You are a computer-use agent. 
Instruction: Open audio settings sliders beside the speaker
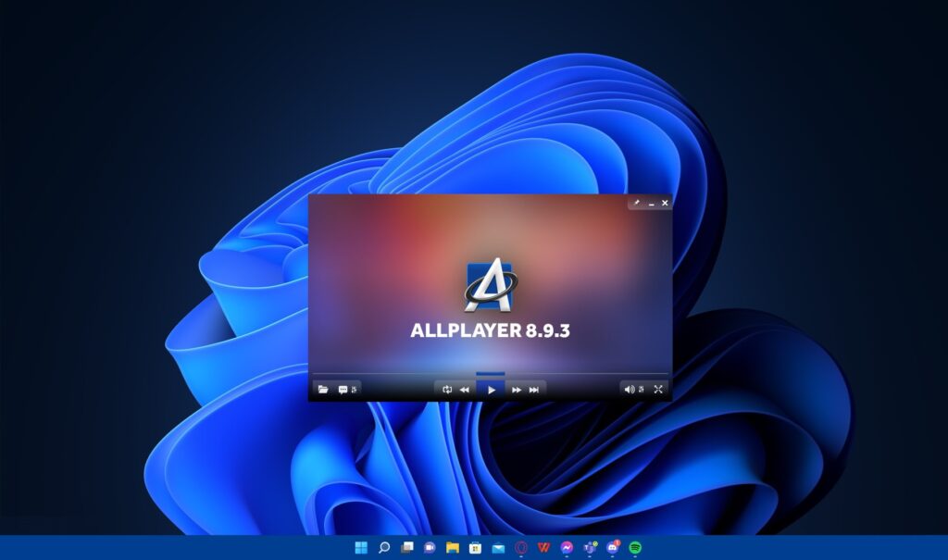coord(641,390)
